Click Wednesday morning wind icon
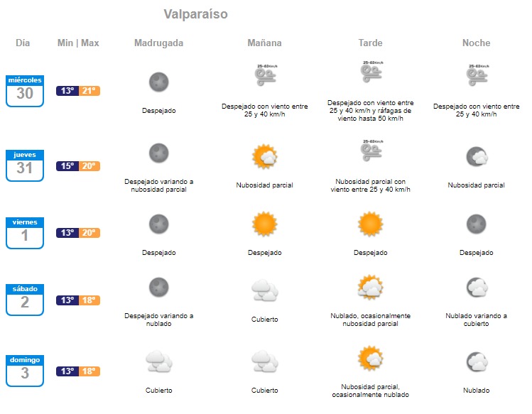 coord(264,75)
